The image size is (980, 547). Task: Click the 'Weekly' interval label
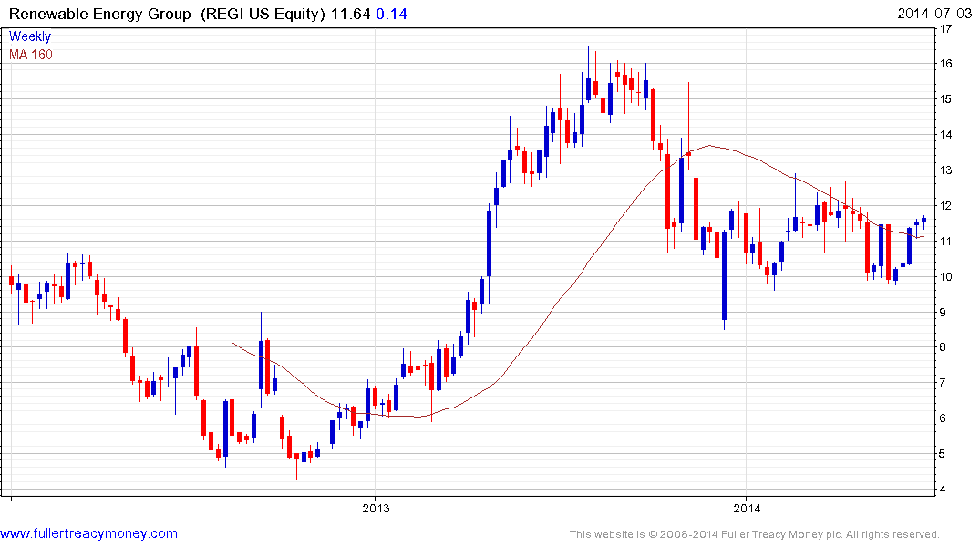point(29,36)
